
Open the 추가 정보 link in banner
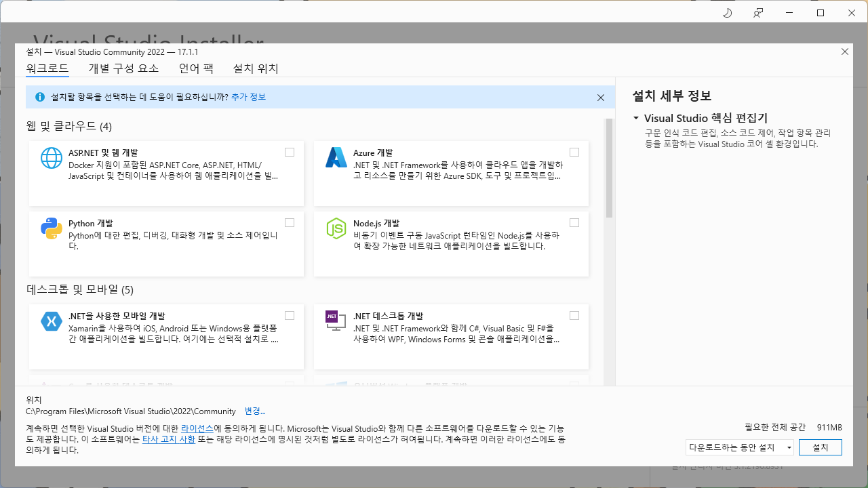pyautogui.click(x=248, y=97)
